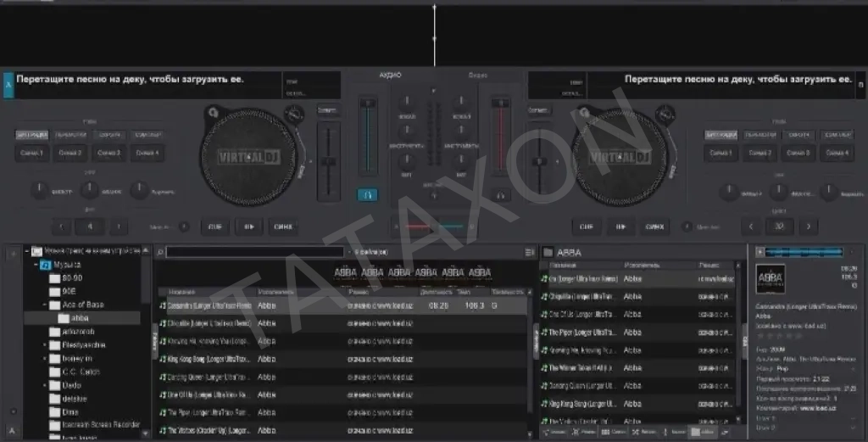Viewport: 868px width, 442px height.
Task: Click the left deck Virtual DJ turntable platter
Action: (248, 157)
